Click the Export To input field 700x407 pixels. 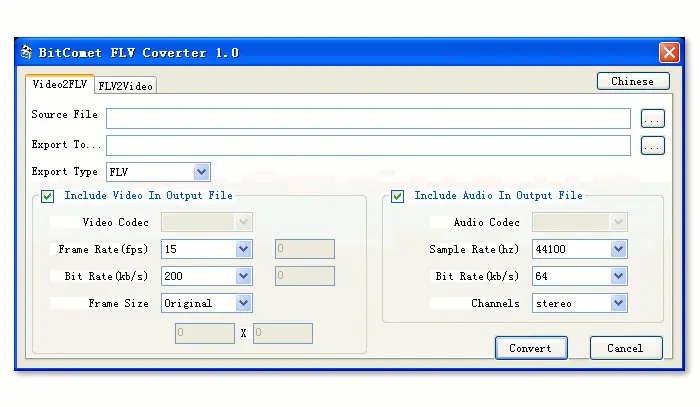(368, 145)
